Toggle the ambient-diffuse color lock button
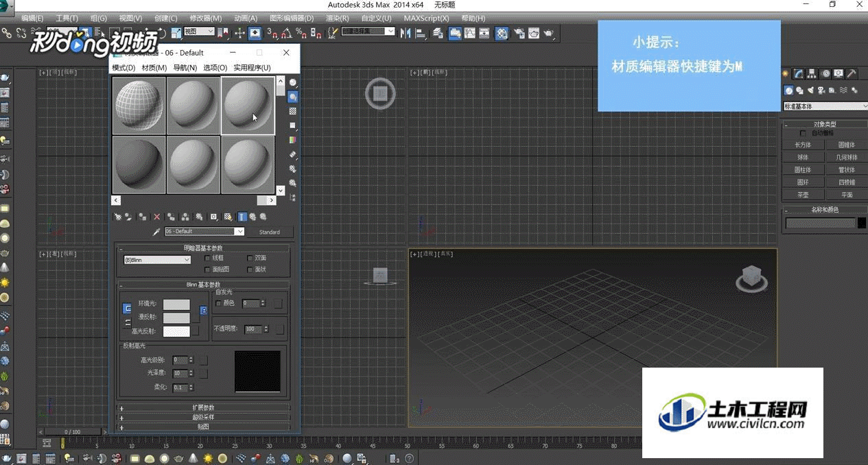Screen dimensions: 868x465 click(126, 309)
